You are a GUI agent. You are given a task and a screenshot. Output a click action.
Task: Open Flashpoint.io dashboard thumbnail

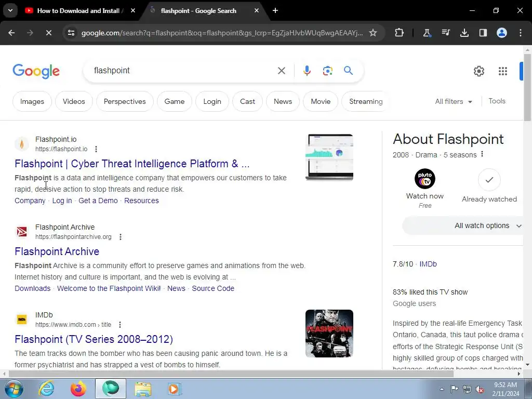coord(329,157)
